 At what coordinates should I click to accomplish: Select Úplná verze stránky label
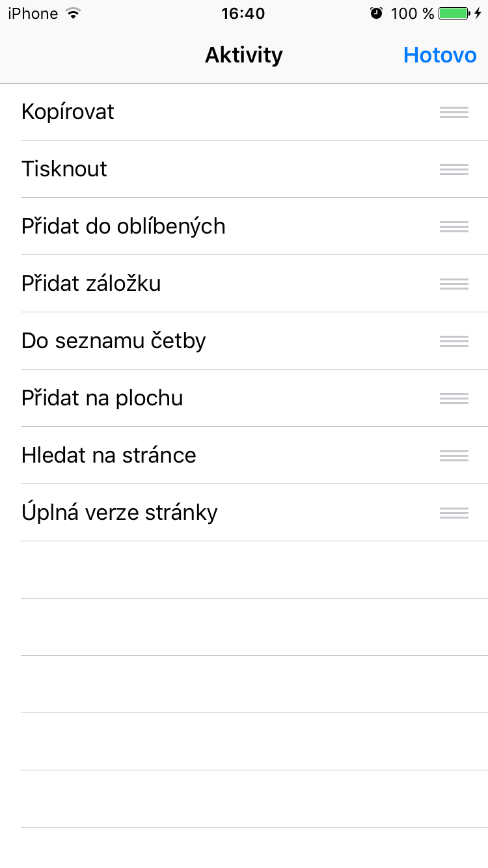[120, 513]
